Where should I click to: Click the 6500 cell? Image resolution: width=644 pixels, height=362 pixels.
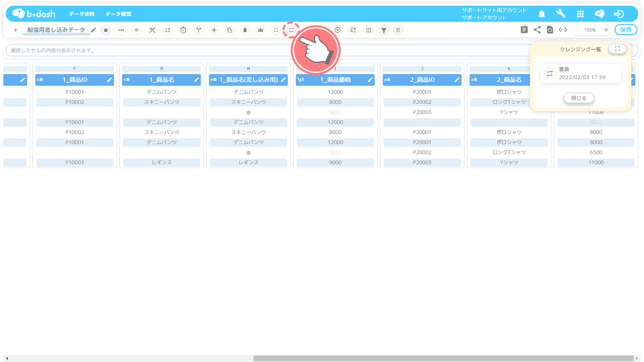coord(596,152)
